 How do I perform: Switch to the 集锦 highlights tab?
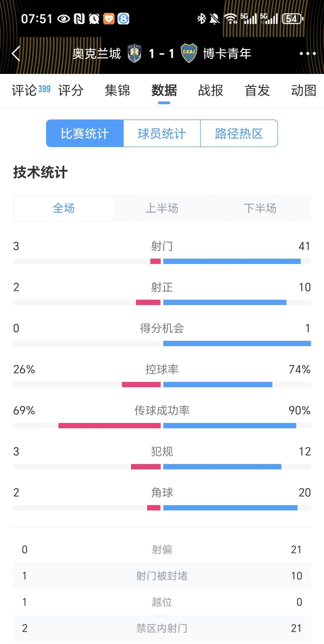click(x=117, y=90)
